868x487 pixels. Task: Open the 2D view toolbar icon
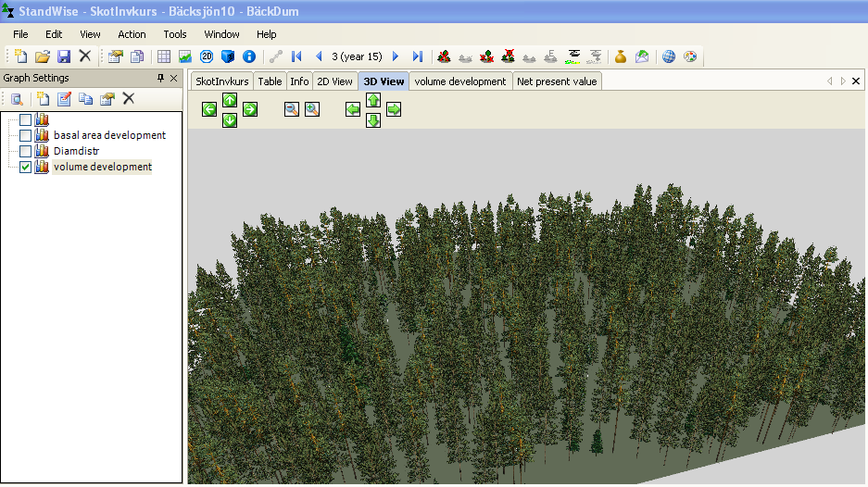[x=207, y=56]
